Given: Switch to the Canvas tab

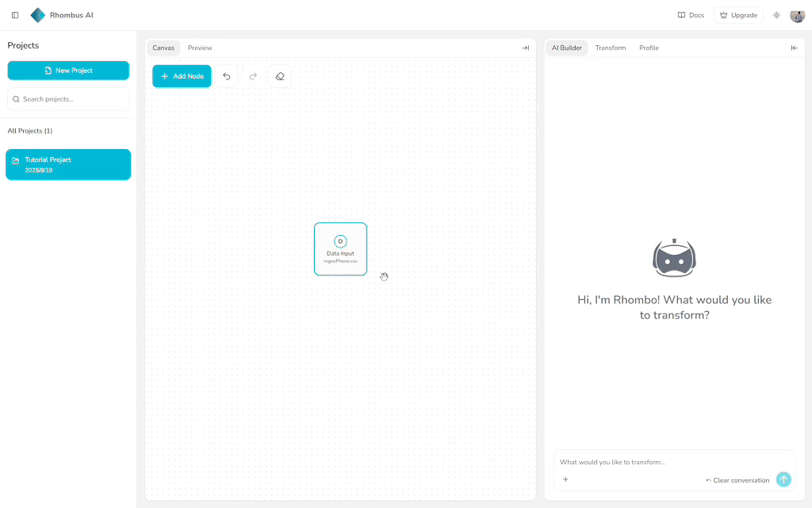Looking at the screenshot, I should point(163,48).
